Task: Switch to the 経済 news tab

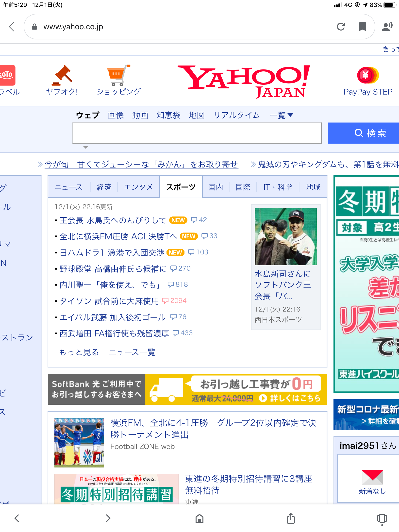Action: 104,187
